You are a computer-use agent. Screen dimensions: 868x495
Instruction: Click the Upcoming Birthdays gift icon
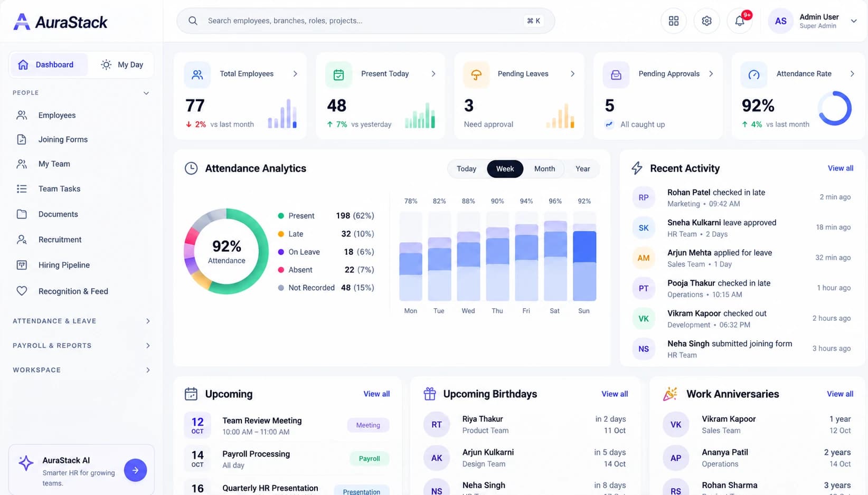pyautogui.click(x=430, y=394)
